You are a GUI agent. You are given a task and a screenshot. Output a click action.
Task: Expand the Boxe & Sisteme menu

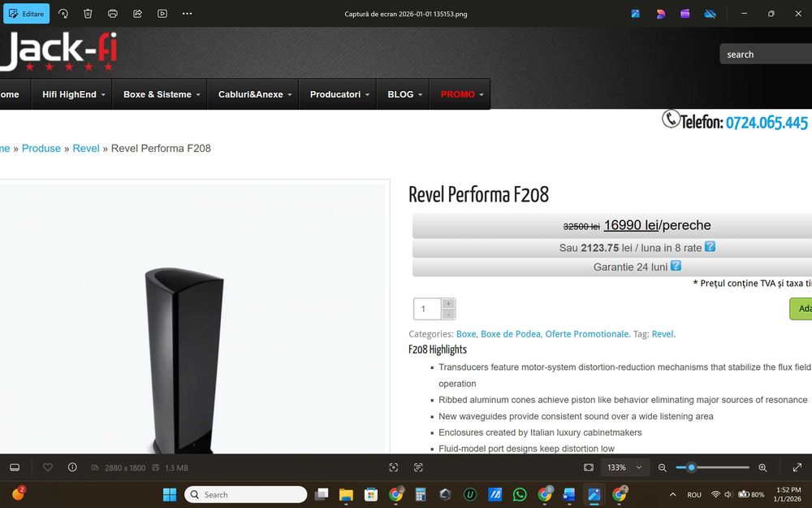pos(161,94)
